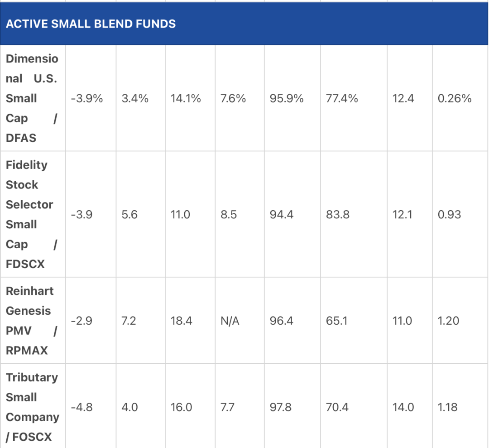Viewport: 489px width, 448px height.
Task: Click the N/A cell in Reinhart row
Action: pos(230,321)
